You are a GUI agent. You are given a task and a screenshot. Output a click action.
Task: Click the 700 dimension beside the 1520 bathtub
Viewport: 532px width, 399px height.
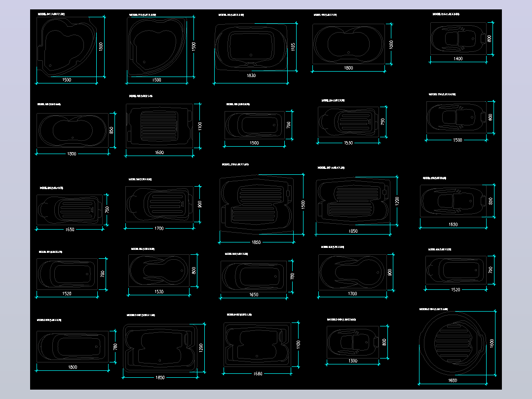pos(491,270)
